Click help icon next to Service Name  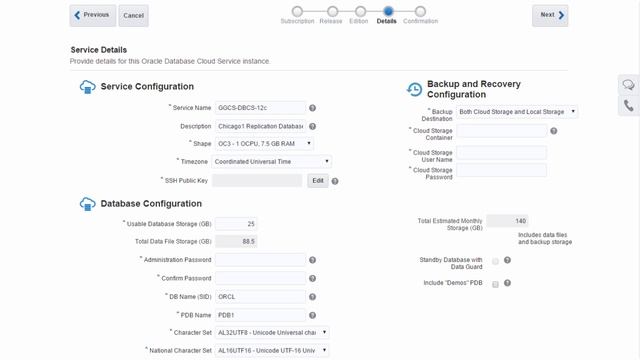tap(312, 108)
